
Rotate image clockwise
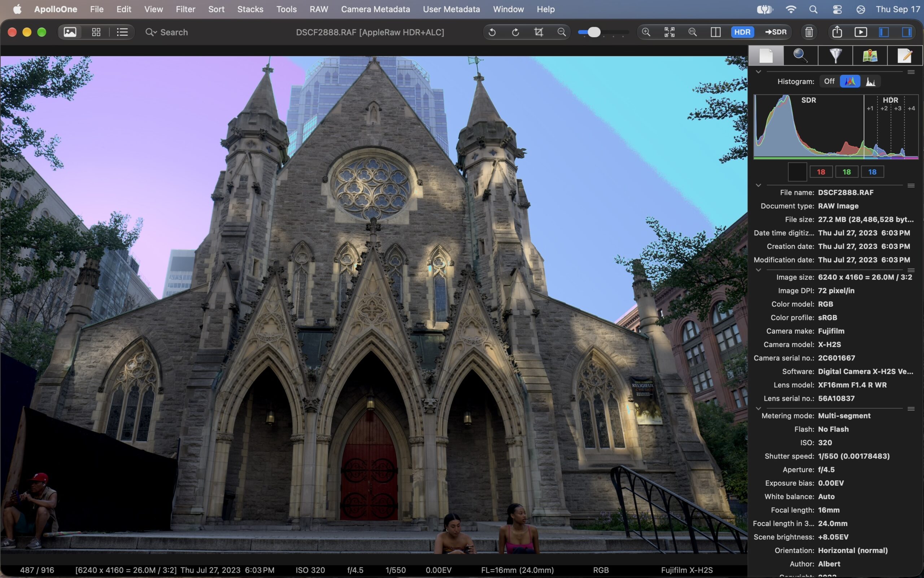[515, 32]
